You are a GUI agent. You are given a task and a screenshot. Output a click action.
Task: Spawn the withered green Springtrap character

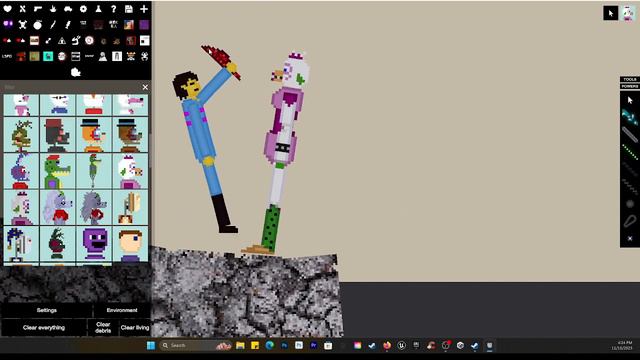(x=21, y=135)
